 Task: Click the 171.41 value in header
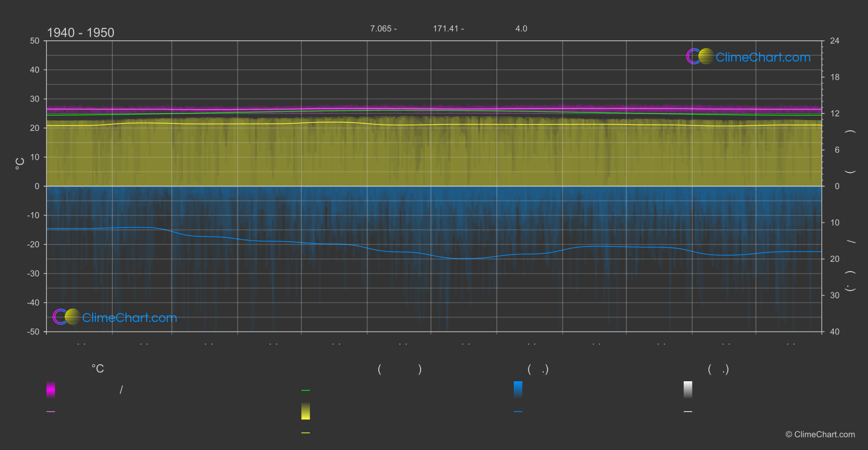pyautogui.click(x=446, y=29)
